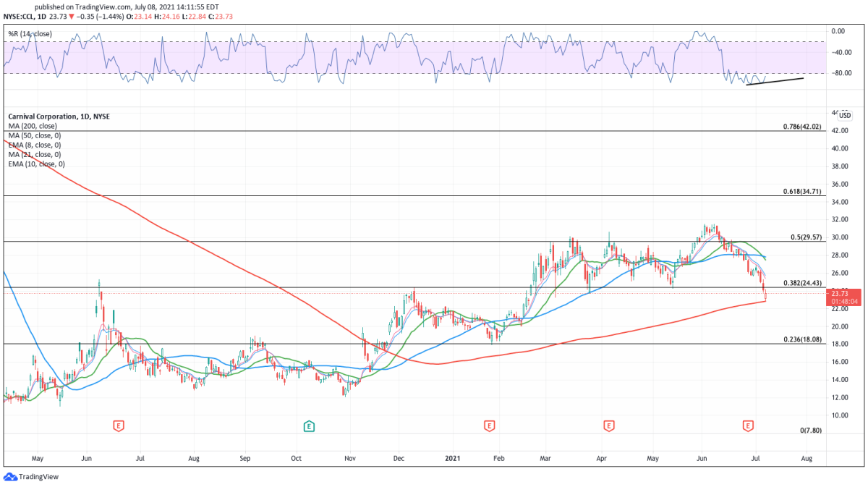868x487 pixels.
Task: Click the 2021 label on the time axis
Action: pyautogui.click(x=453, y=458)
